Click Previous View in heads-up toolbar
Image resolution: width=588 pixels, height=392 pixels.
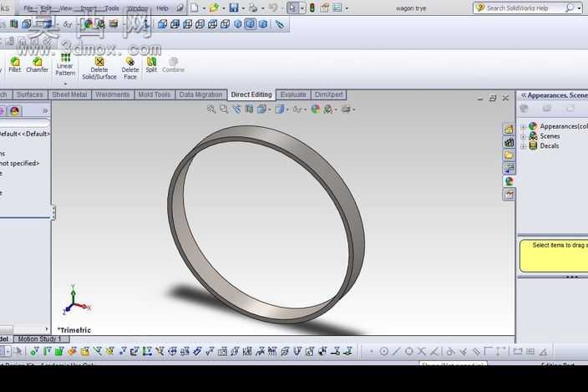point(236,109)
